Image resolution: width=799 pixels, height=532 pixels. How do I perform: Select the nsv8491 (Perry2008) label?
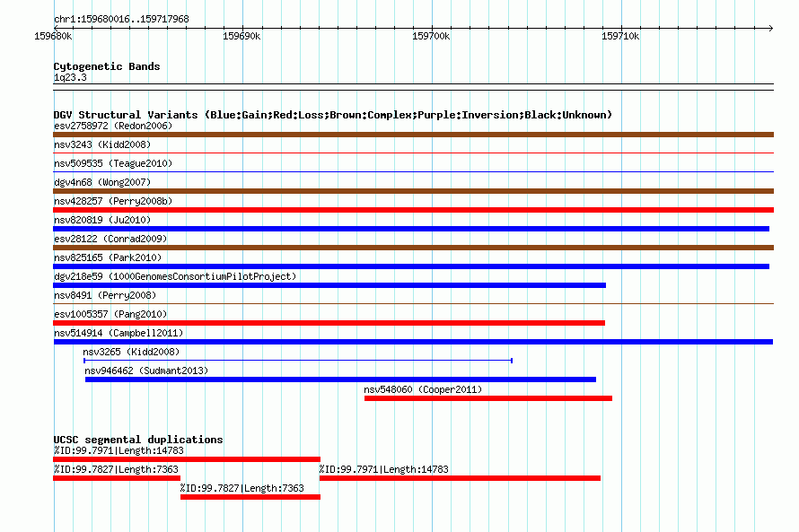105,295
